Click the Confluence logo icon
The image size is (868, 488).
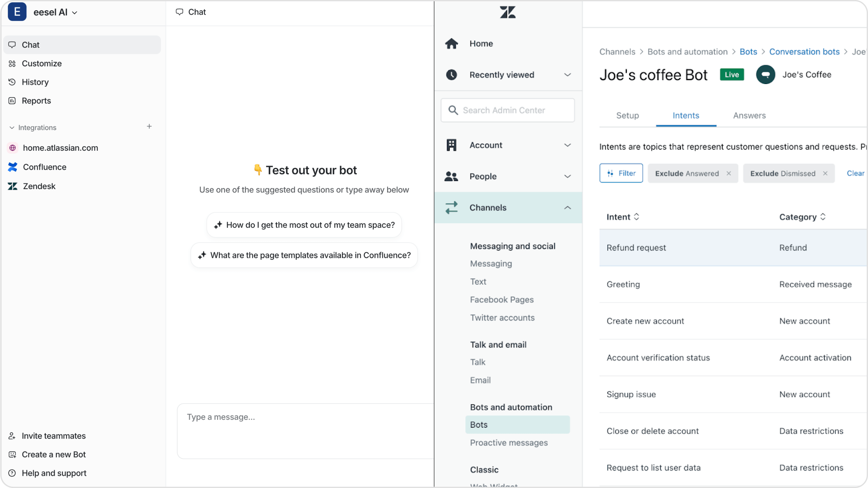click(x=13, y=167)
